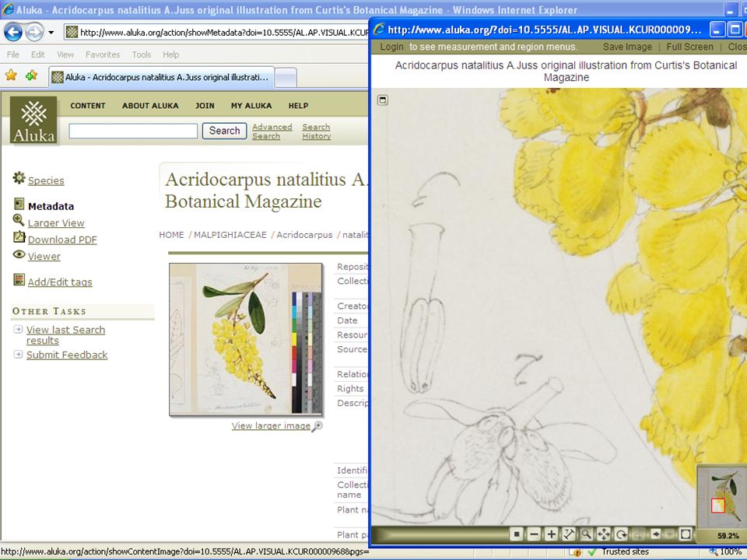Open the HELP navigation item on Aluka
Viewport: 747px width, 560px height.
click(x=298, y=106)
